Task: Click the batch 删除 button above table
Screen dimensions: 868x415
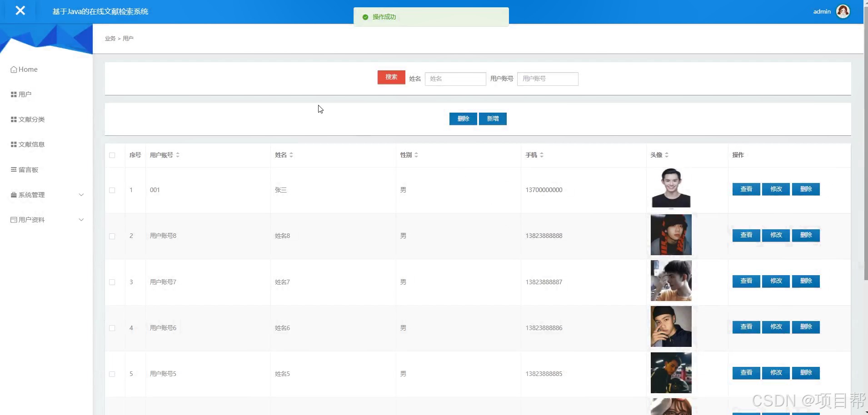Action: 463,119
